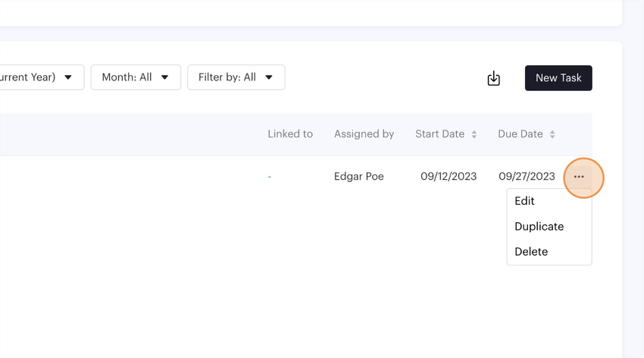Click the caret arrow in Filter by dropdown
Screen dimensions: 644x358
[269, 77]
